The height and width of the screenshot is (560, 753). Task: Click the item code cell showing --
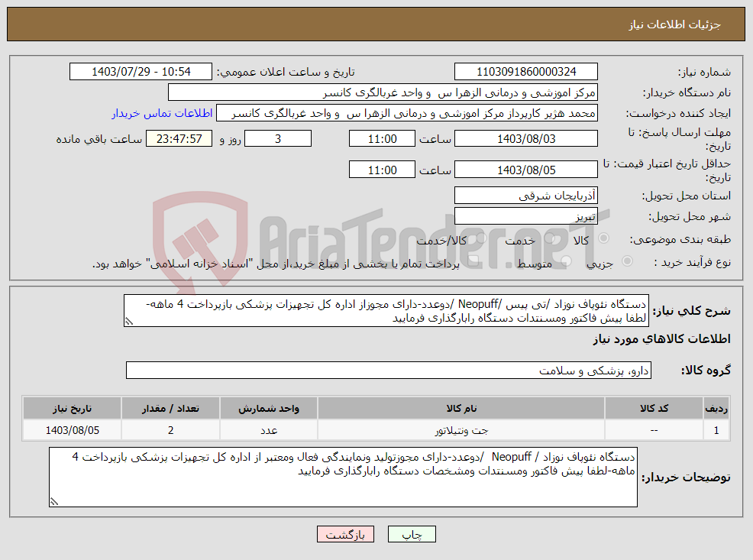pyautogui.click(x=654, y=430)
